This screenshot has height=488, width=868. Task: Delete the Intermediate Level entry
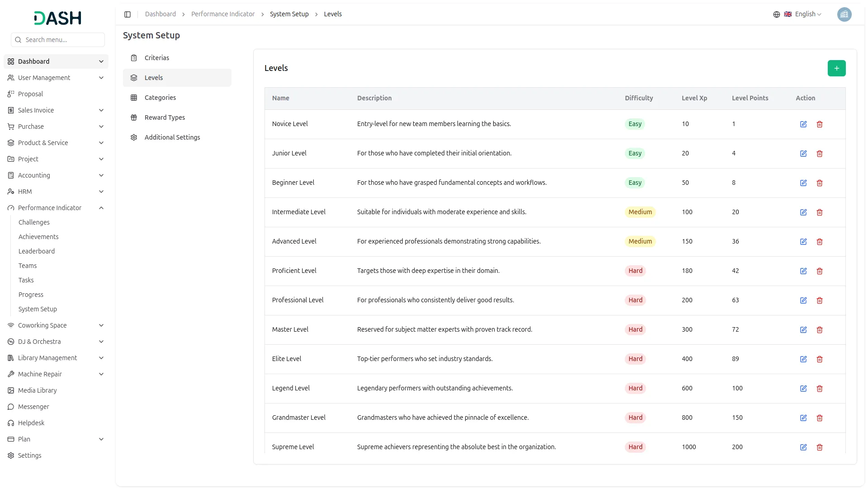pos(819,212)
